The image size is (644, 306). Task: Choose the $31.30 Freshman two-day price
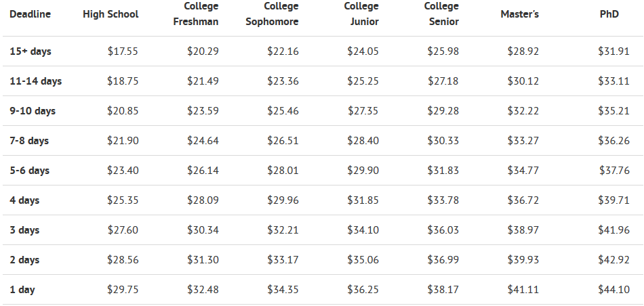(x=203, y=260)
